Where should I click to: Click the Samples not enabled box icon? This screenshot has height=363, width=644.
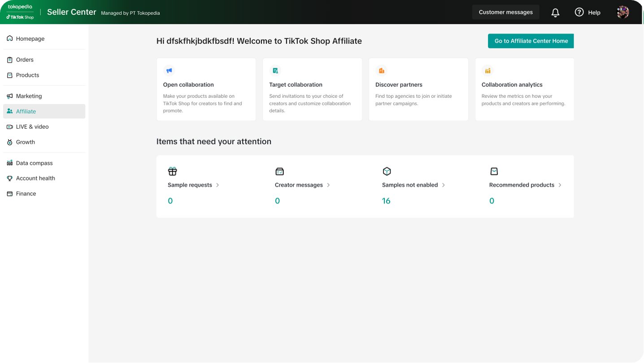click(387, 171)
